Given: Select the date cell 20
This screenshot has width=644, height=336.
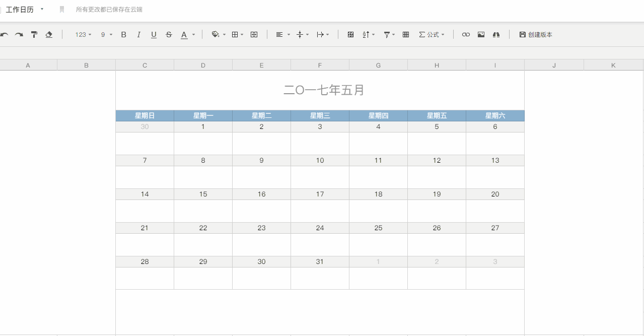Looking at the screenshot, I should (495, 194).
